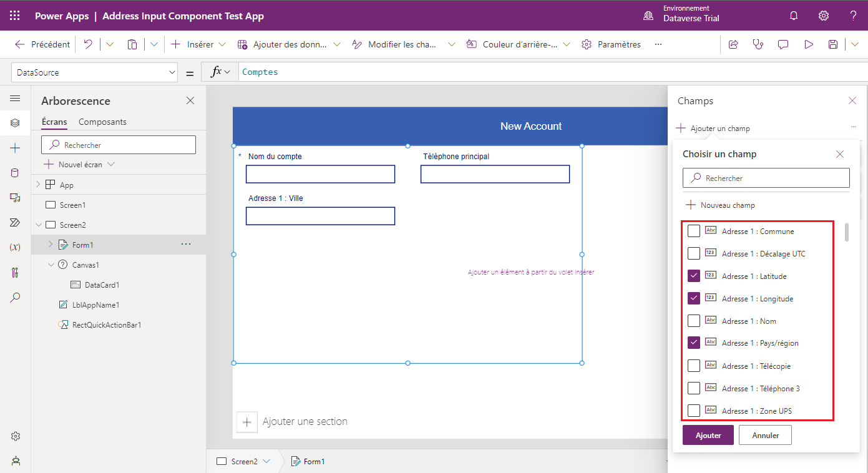Check Adresse 1 : Décalage UTC field

coord(693,254)
